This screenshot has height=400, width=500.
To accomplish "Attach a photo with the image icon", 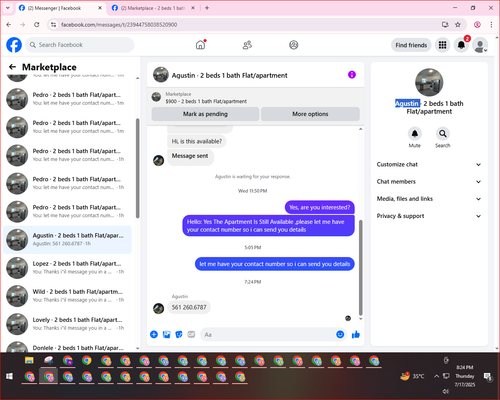I will pos(166,334).
